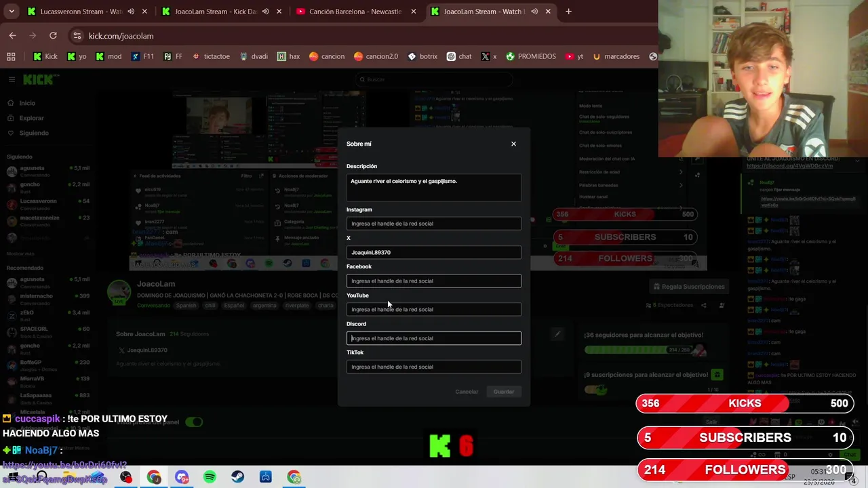Open the PROMIEDOS bookmark

[531, 57]
